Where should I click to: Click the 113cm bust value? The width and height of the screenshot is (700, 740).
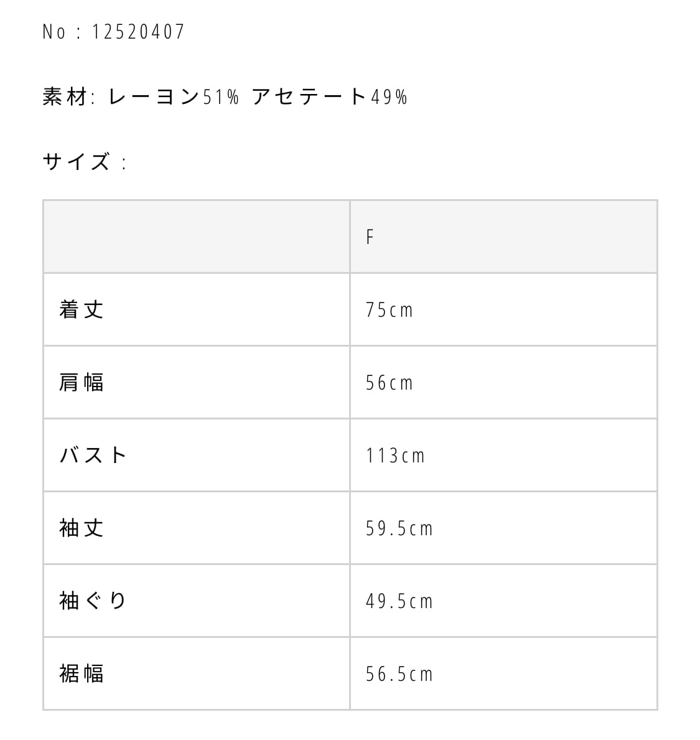395,456
